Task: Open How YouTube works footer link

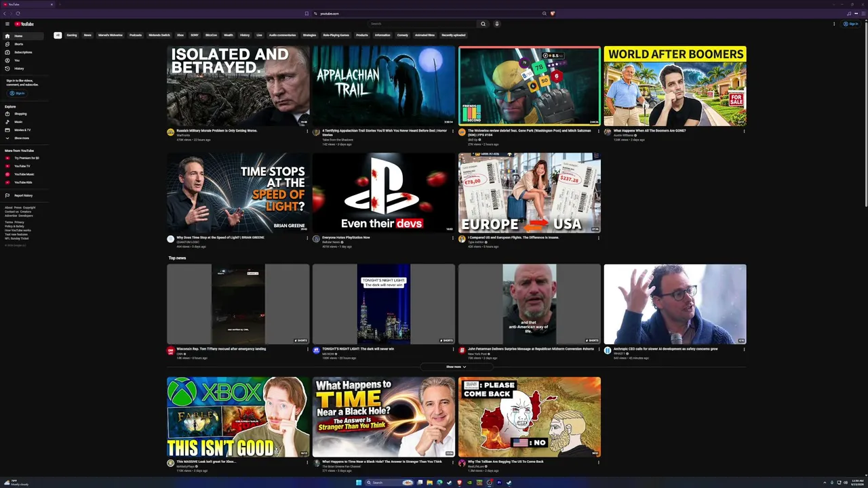Action: tap(18, 230)
